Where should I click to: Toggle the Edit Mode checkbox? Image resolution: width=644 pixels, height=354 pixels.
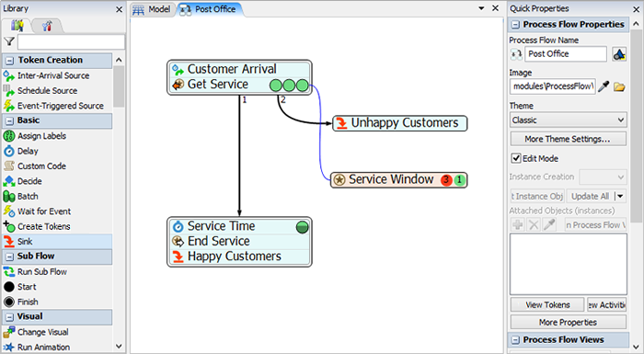[x=516, y=158]
